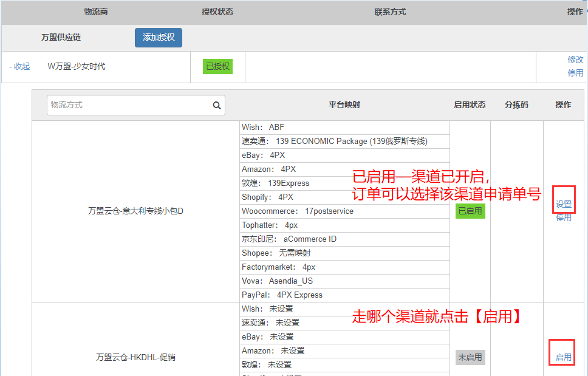This screenshot has width=588, height=376.
Task: Click the 速卖通: 未设置 row for HKDHL
Action: tap(344, 323)
